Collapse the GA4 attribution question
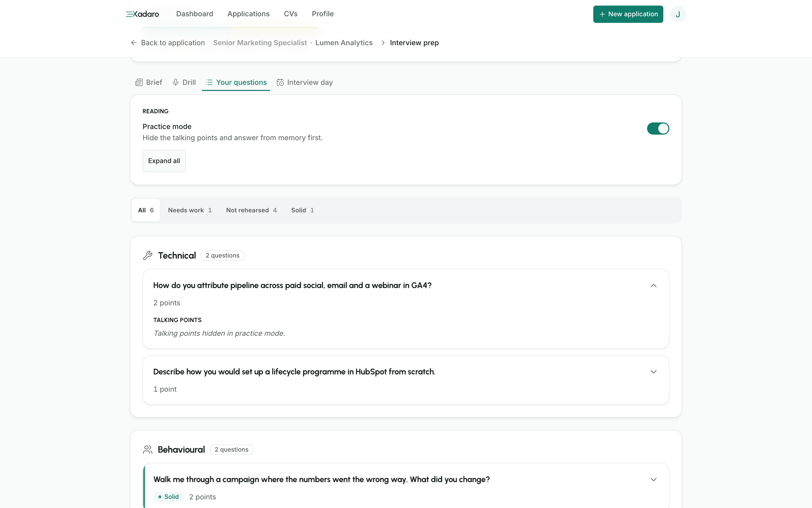Screen dimensions: 812x508 tap(654, 285)
